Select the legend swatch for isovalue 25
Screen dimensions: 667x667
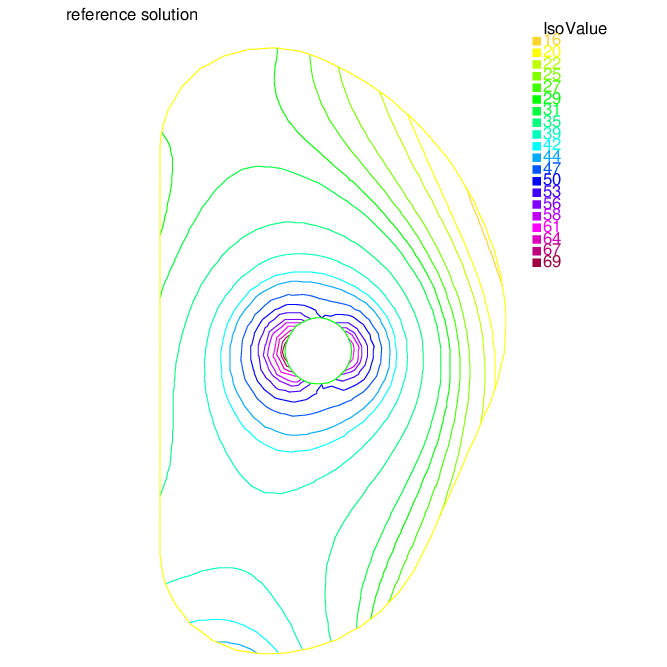pos(536,76)
